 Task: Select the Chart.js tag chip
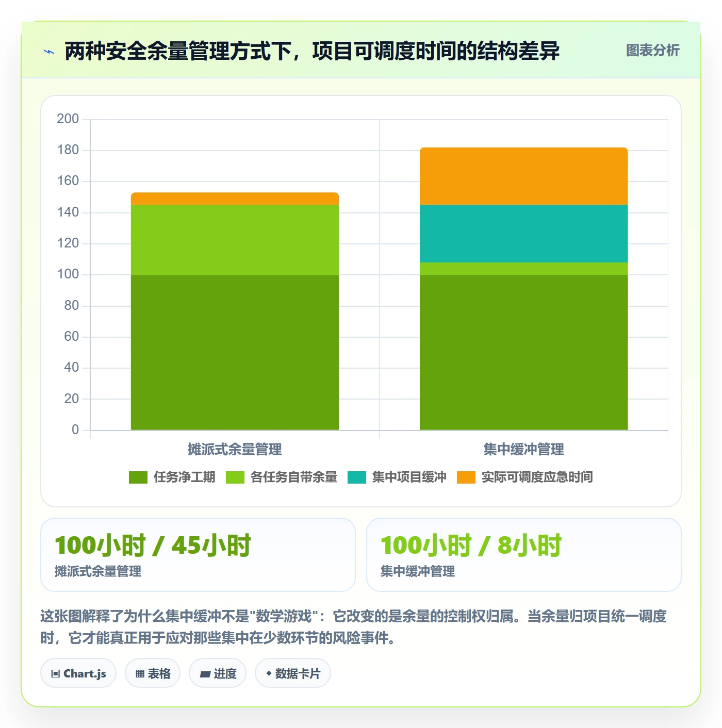pos(78,673)
